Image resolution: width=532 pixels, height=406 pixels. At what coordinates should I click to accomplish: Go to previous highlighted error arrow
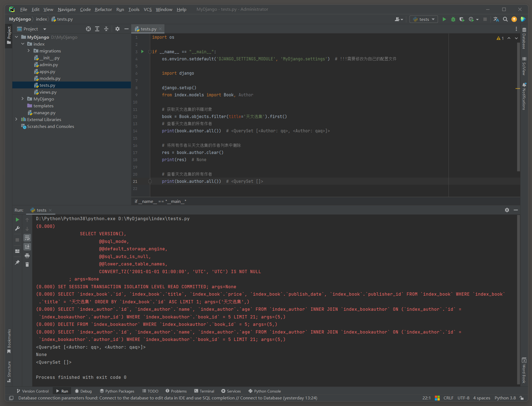pos(509,38)
